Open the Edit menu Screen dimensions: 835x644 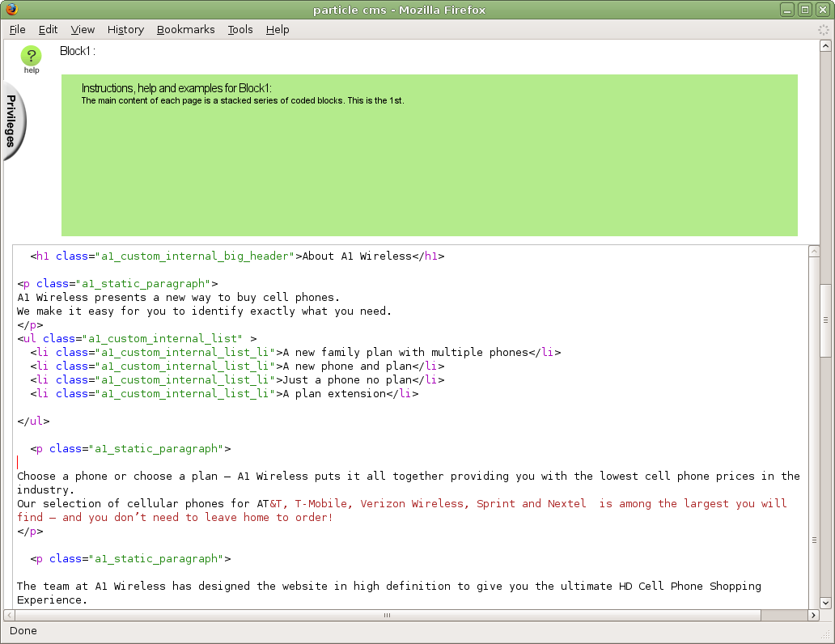(x=49, y=30)
